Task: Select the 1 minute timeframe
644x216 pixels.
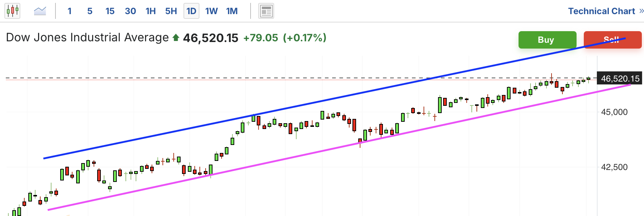Action: pos(70,11)
